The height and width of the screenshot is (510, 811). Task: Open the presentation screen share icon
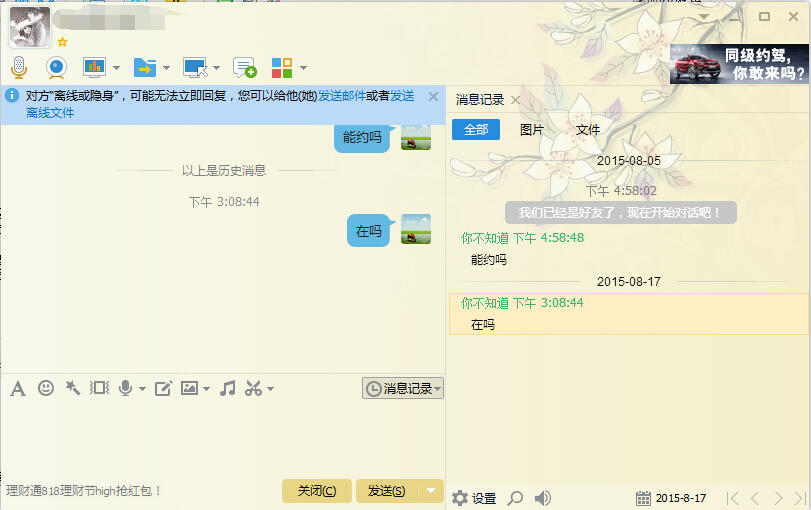pyautogui.click(x=95, y=68)
